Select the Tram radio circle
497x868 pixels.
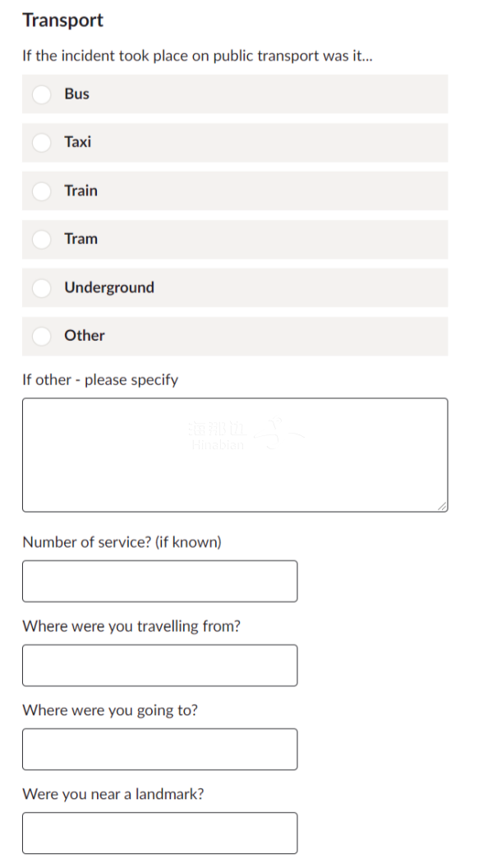(x=42, y=240)
